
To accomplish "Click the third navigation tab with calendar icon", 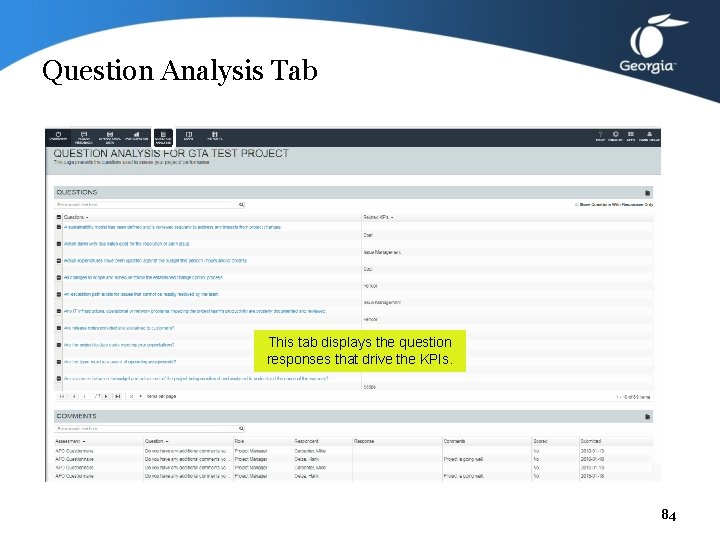I will (110, 137).
